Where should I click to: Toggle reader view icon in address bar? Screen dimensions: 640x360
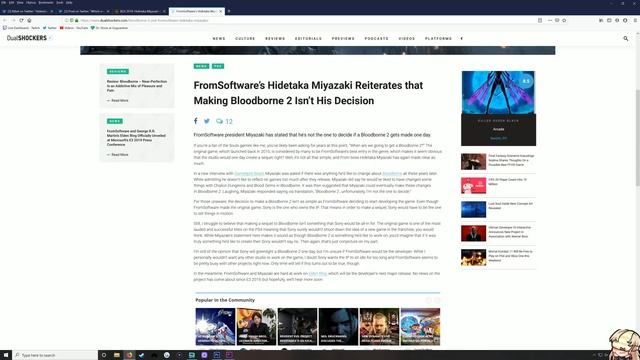pyautogui.click(x=540, y=20)
